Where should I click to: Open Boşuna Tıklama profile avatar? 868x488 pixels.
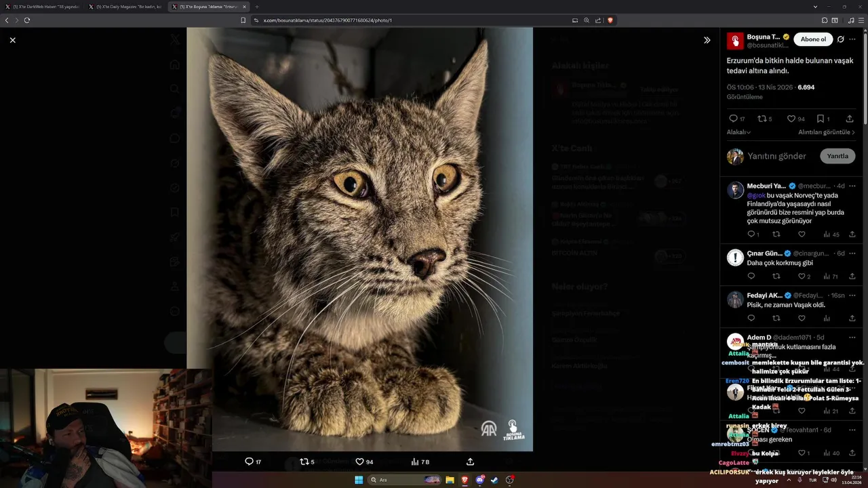pos(735,41)
